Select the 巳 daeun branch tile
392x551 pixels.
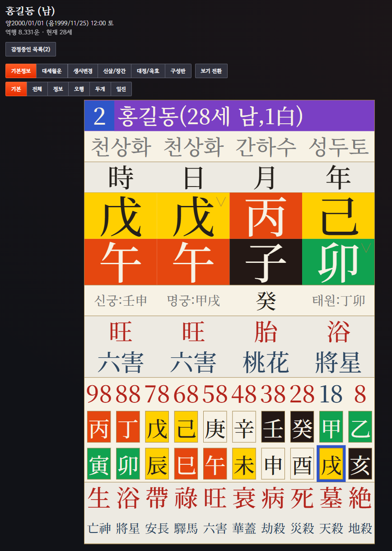click(x=186, y=463)
